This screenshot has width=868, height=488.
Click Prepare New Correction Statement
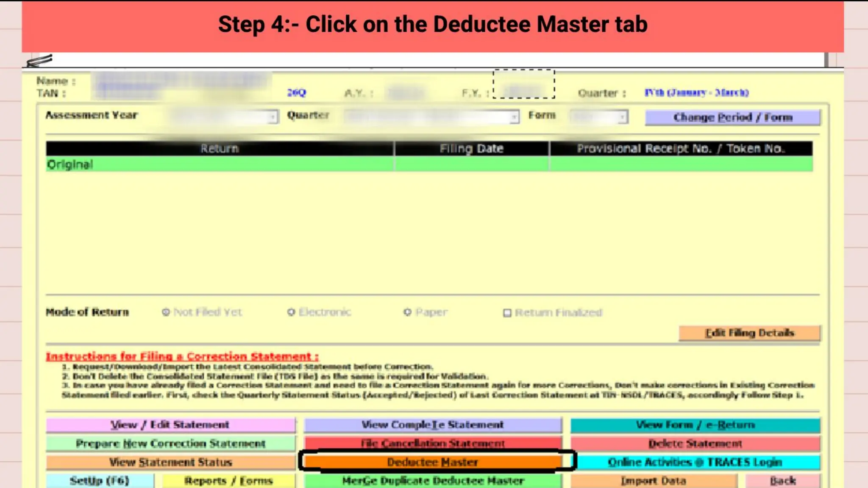(170, 444)
